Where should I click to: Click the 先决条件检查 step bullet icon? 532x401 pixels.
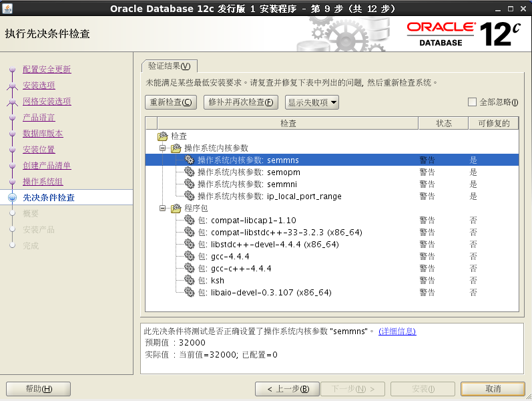point(12,197)
